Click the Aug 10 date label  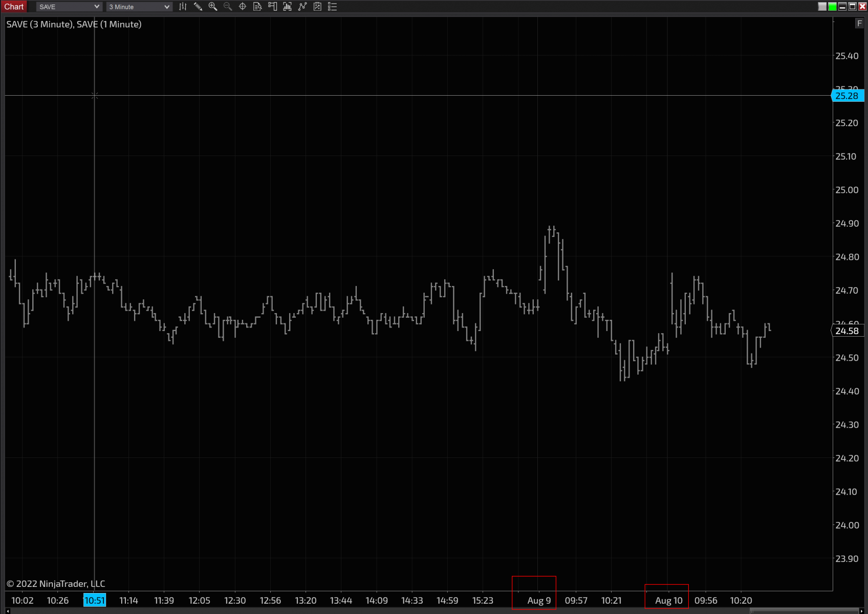(669, 600)
